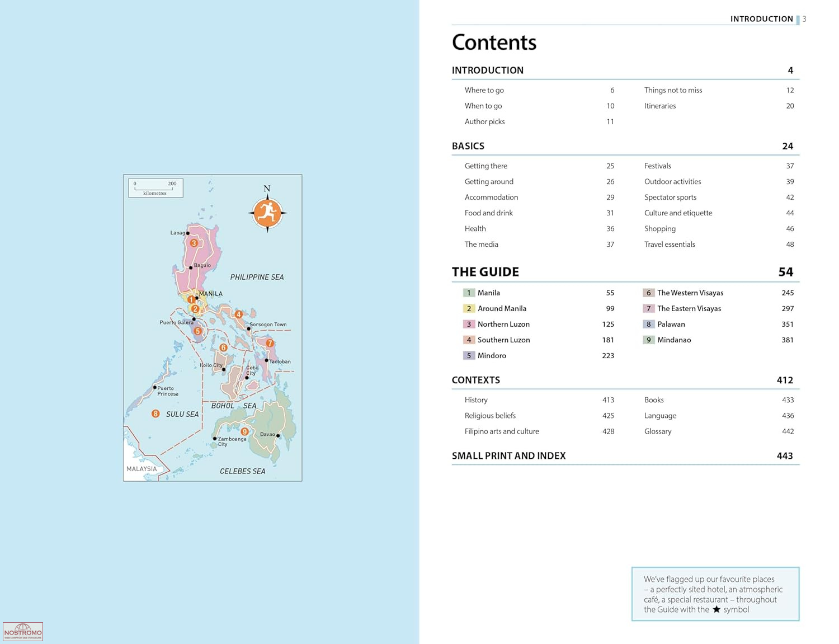Click the green number 1 box beside Manila

(469, 293)
